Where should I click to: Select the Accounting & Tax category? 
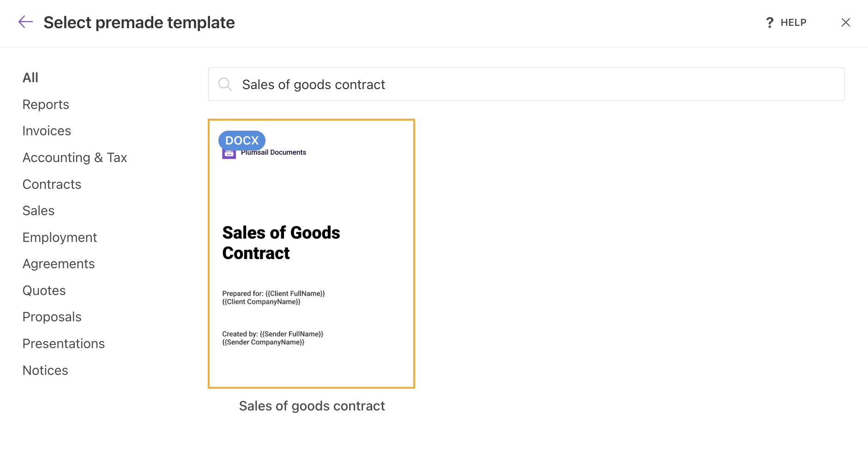point(74,157)
